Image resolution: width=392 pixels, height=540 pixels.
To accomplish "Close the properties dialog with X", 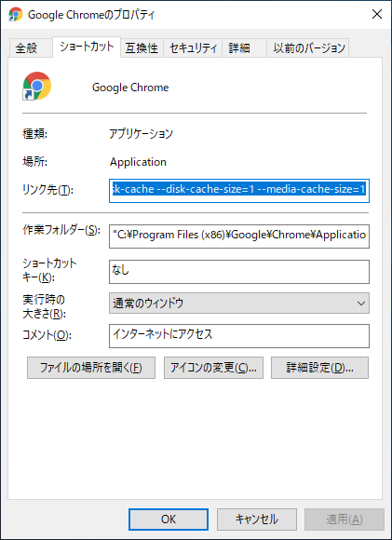I will (377, 14).
